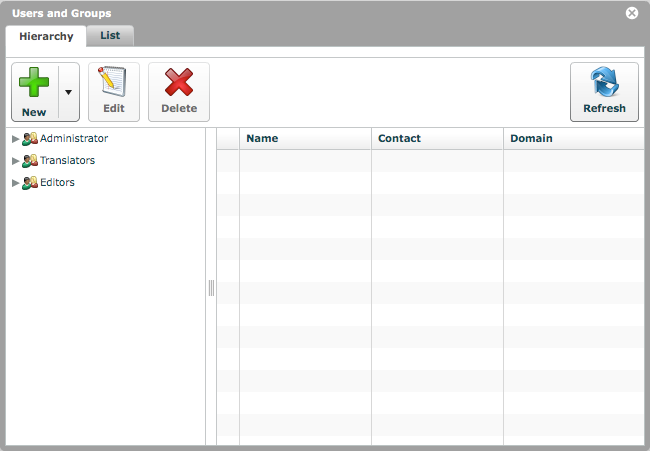Open the New button dropdown arrow

(69, 92)
